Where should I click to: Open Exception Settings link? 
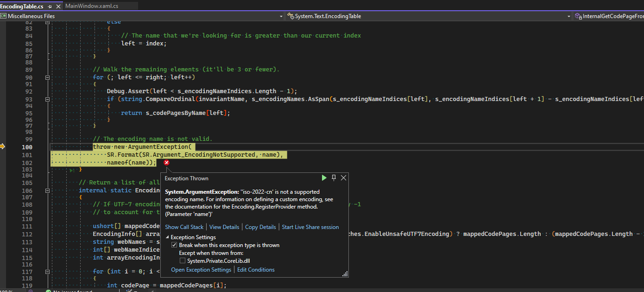point(201,270)
